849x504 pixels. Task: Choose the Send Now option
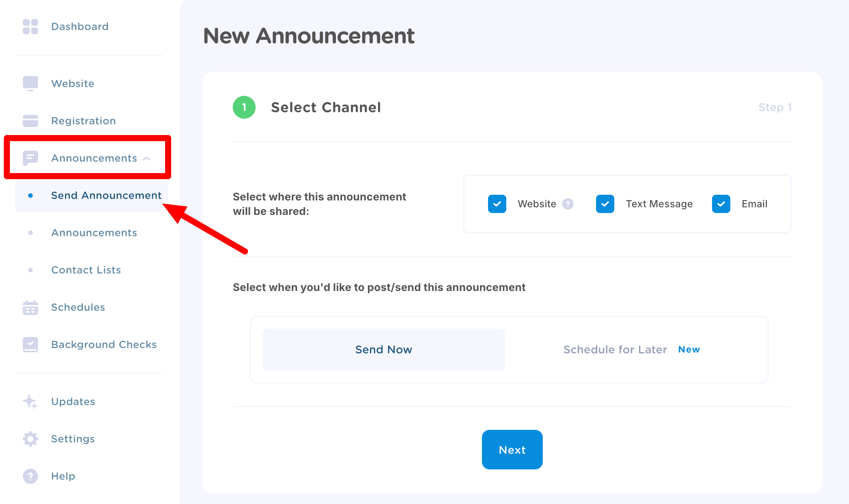(383, 350)
